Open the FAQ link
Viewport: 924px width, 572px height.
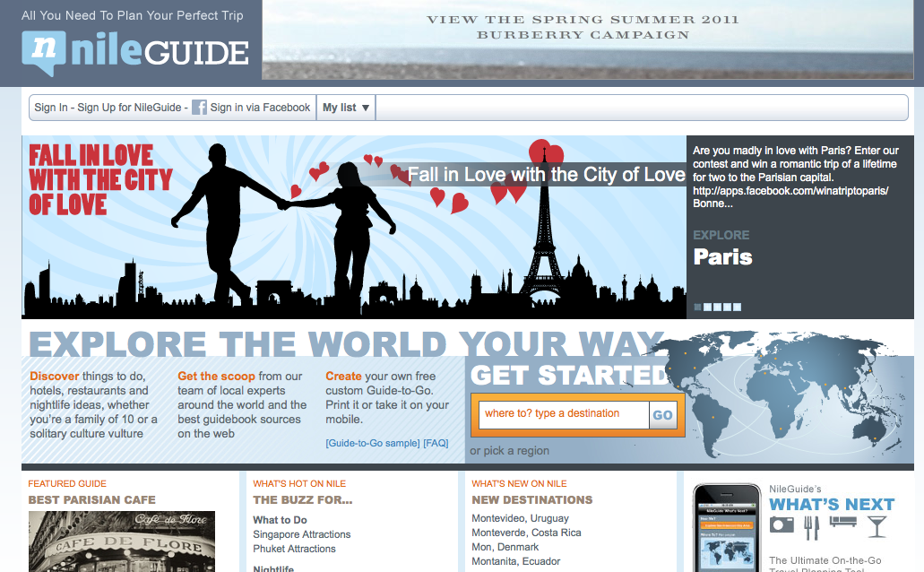coord(436,443)
